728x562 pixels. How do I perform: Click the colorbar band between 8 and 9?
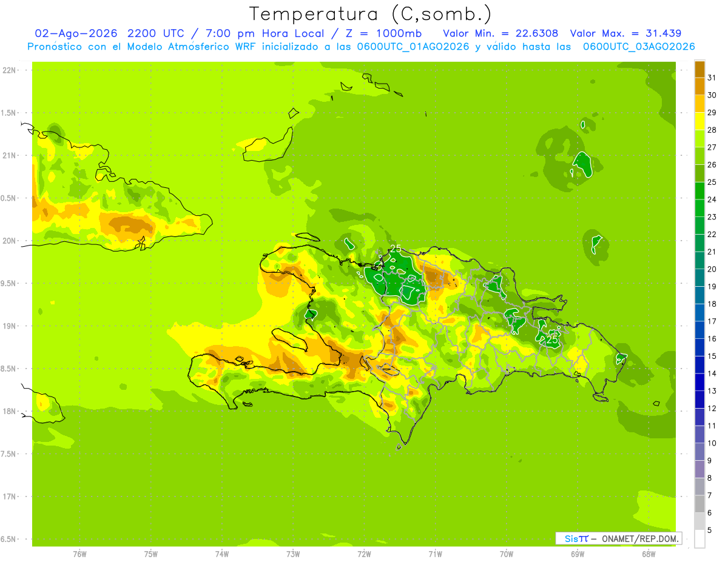pos(699,469)
